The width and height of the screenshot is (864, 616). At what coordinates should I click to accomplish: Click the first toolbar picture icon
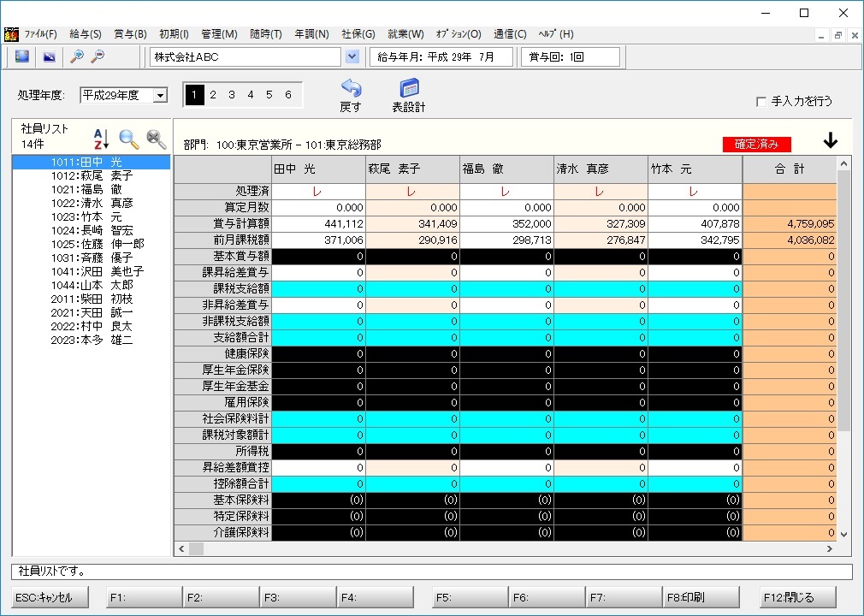pos(22,56)
